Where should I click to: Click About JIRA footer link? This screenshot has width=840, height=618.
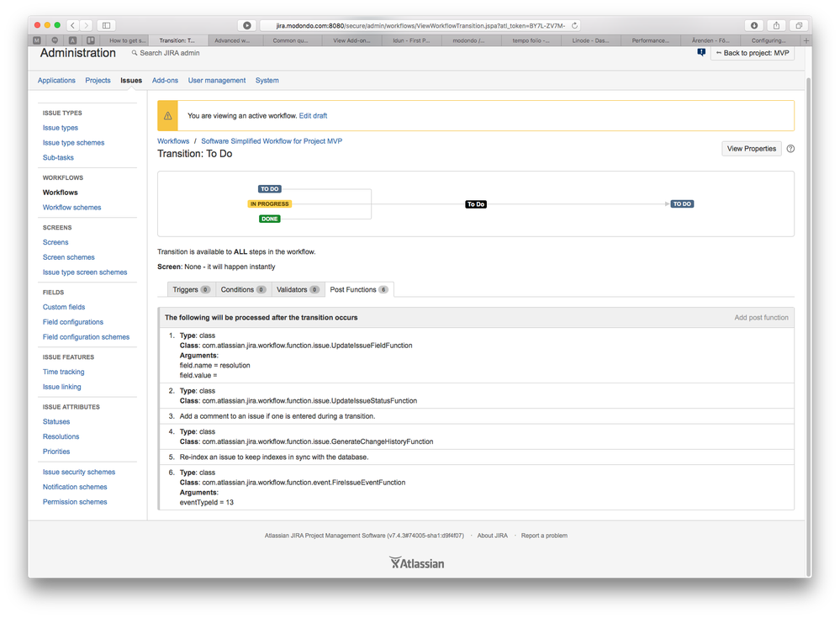[x=492, y=536]
